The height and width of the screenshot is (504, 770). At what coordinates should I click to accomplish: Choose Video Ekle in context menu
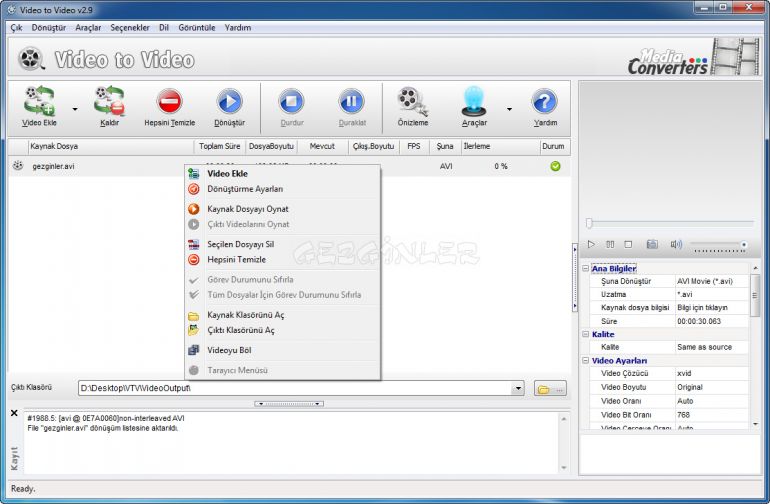click(x=282, y=173)
